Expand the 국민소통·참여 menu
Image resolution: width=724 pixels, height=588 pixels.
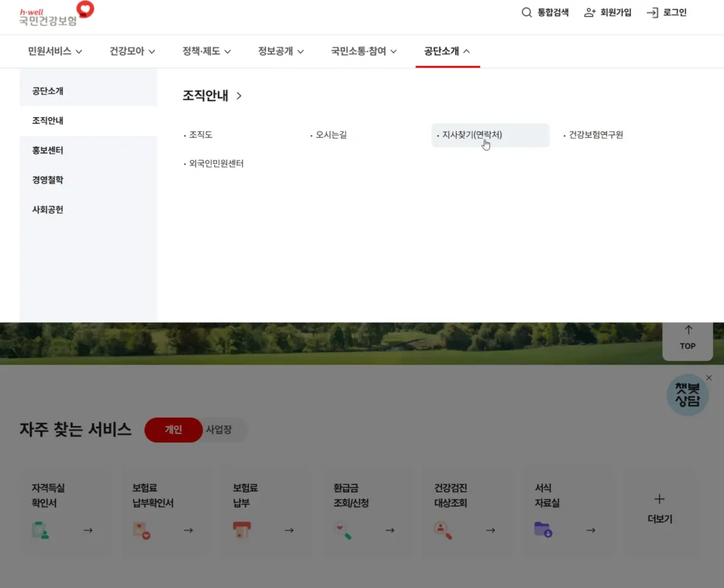click(364, 51)
